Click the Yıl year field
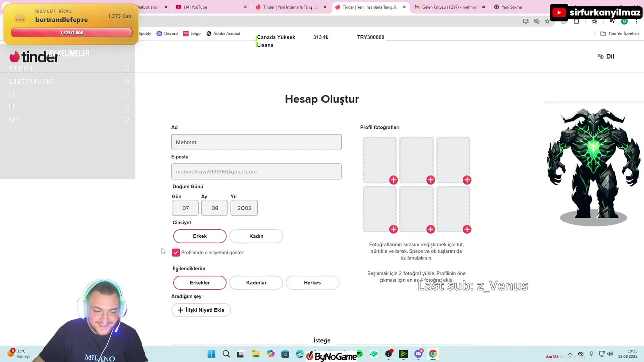The image size is (644, 362). point(244,208)
